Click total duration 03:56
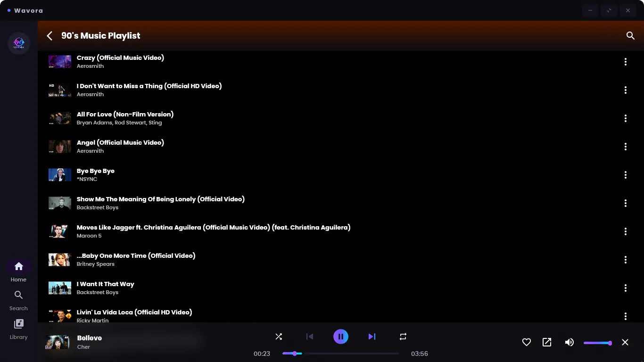The image size is (644, 362). (x=420, y=354)
